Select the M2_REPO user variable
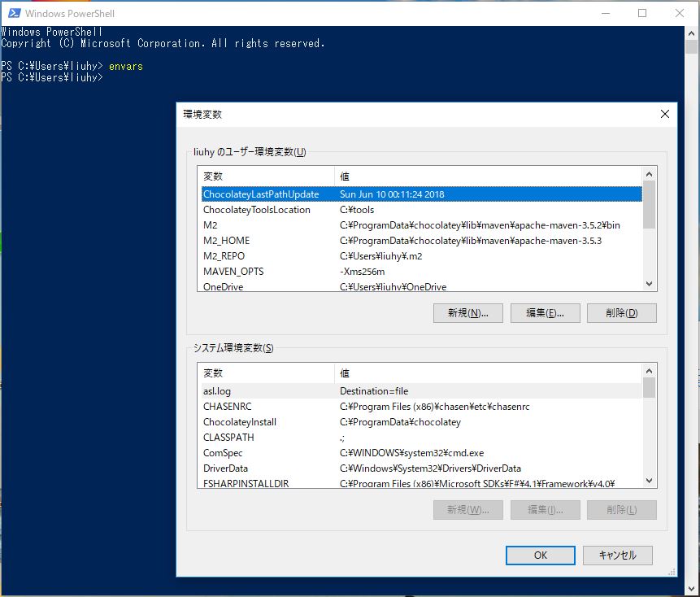Screen dimensions: 700x597 point(421,256)
